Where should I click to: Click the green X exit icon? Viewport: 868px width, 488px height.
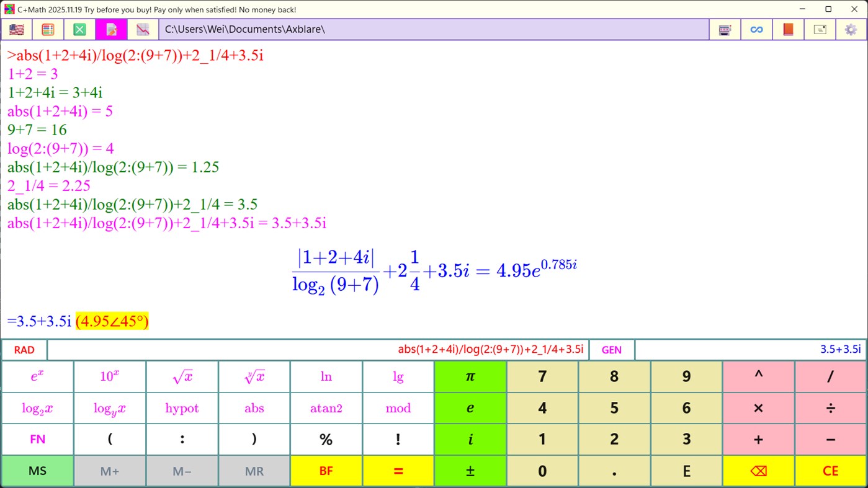coord(79,29)
